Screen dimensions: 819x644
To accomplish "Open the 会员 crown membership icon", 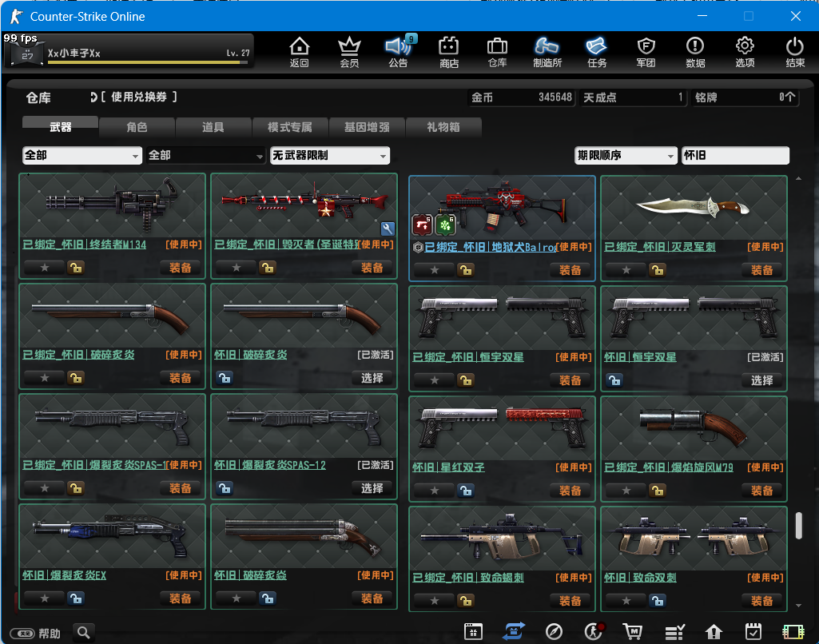I will point(349,52).
